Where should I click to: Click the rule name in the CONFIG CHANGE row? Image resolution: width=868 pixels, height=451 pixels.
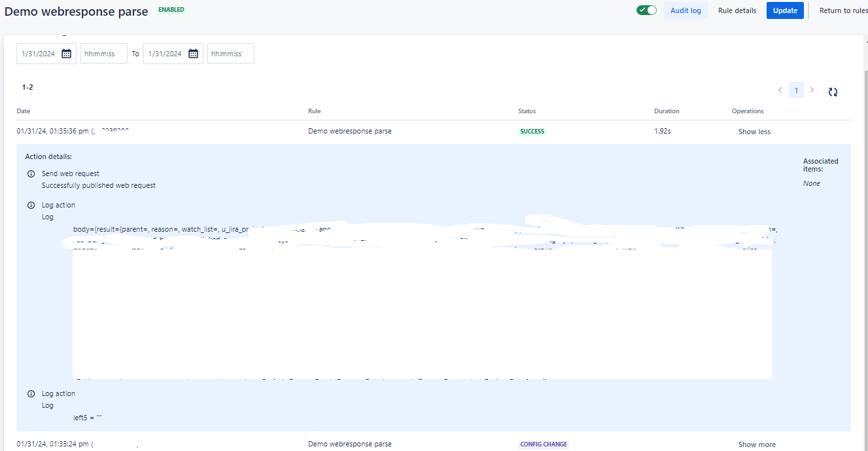(x=350, y=444)
